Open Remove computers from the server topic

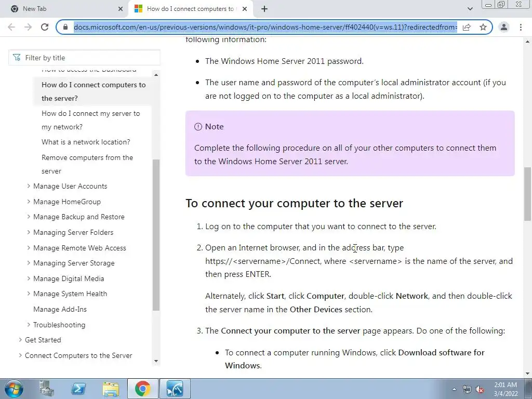coord(87,164)
